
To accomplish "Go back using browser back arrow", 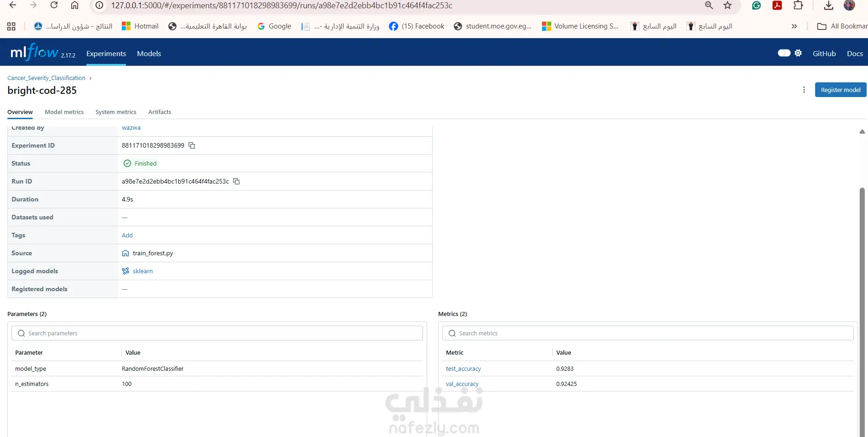I will point(13,6).
